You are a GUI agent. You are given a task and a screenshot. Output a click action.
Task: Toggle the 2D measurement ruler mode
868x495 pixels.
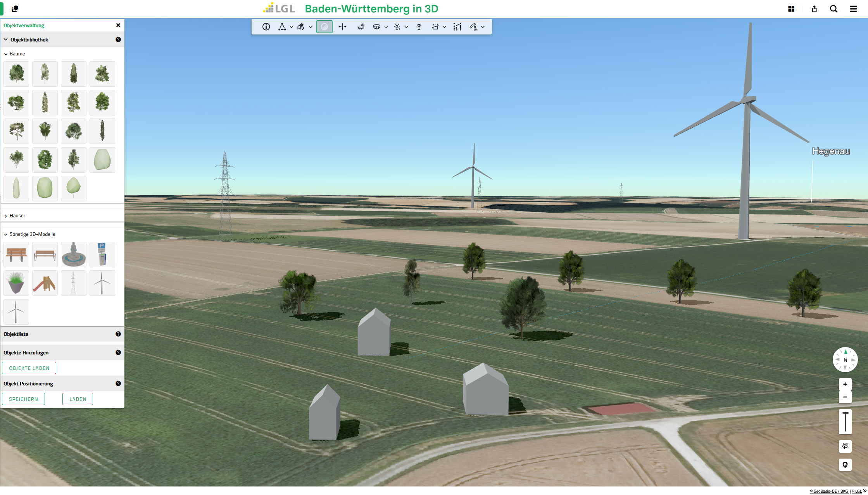point(474,26)
